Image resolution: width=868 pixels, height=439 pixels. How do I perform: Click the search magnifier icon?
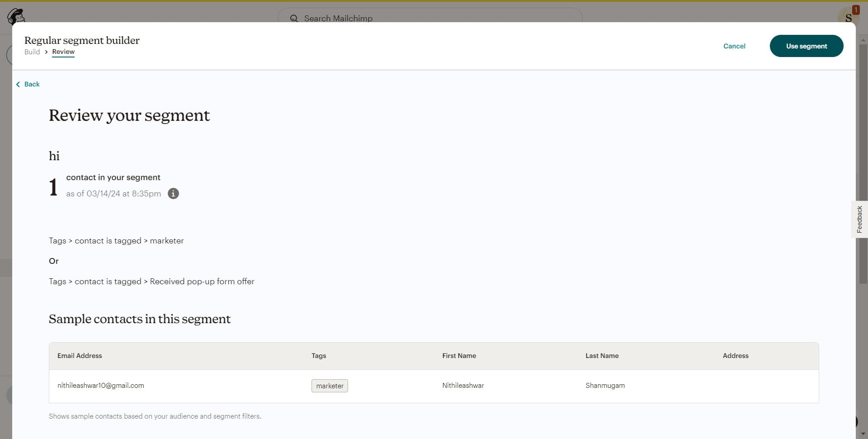(294, 18)
